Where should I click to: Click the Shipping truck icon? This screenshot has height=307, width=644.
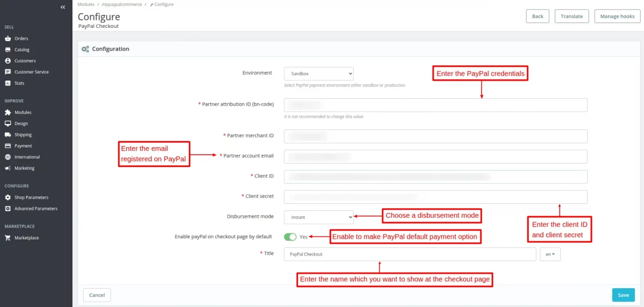(8, 135)
